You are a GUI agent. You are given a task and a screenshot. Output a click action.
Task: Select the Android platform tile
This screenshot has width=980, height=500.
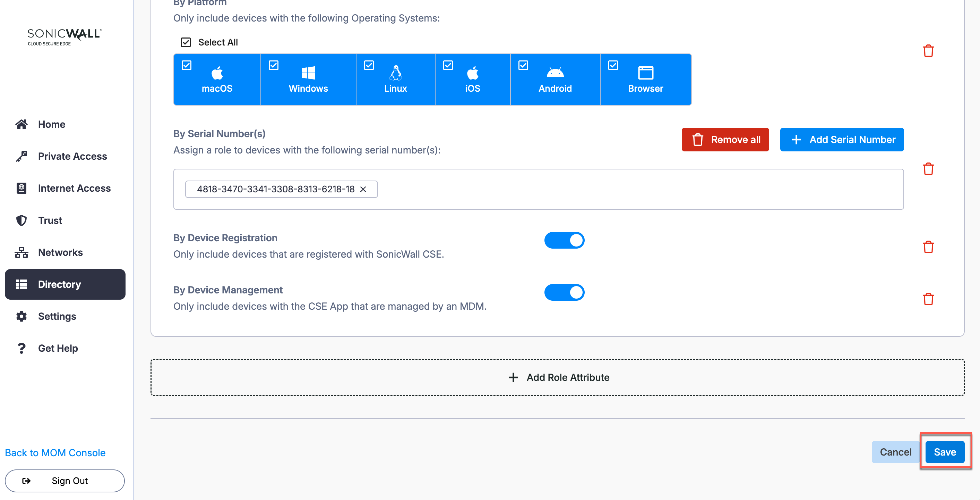(x=555, y=80)
